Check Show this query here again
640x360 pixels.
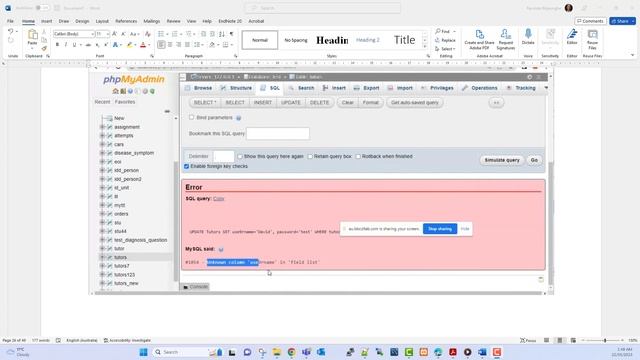[x=240, y=156]
